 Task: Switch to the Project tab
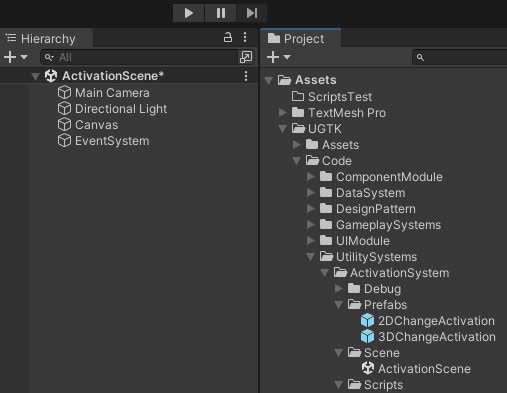[296, 39]
